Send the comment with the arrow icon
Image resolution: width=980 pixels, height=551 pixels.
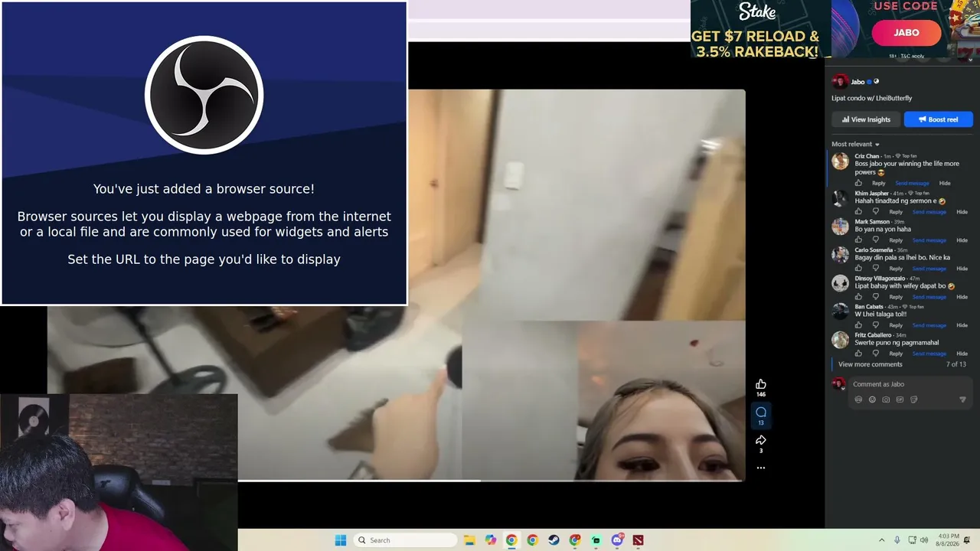tap(962, 399)
